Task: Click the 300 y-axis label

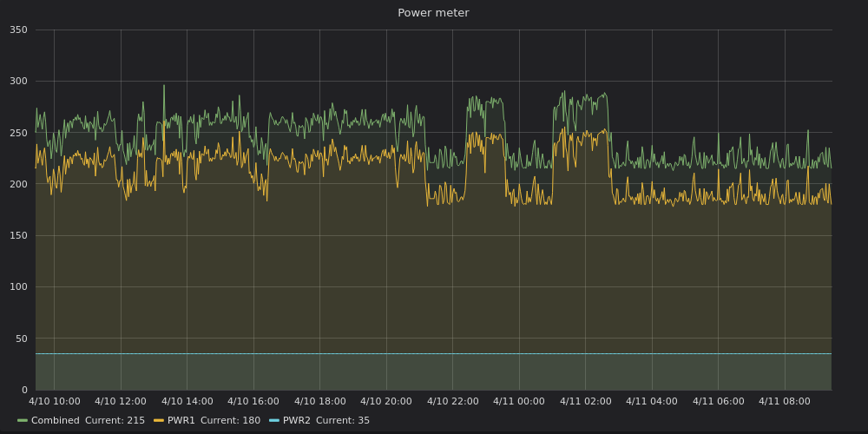Action: [19, 82]
